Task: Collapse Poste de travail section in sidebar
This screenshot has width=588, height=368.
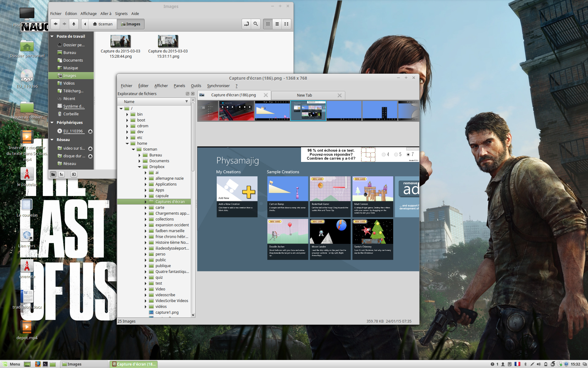Action: (52, 36)
